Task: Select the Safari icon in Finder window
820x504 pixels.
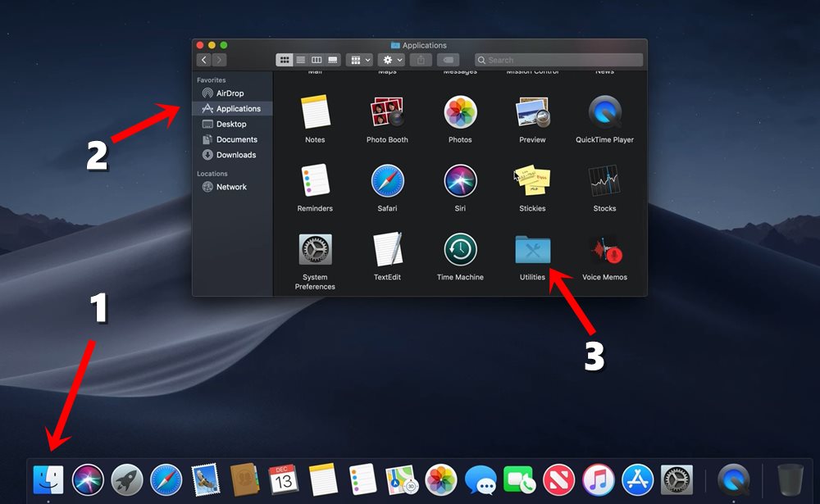Action: pos(387,180)
